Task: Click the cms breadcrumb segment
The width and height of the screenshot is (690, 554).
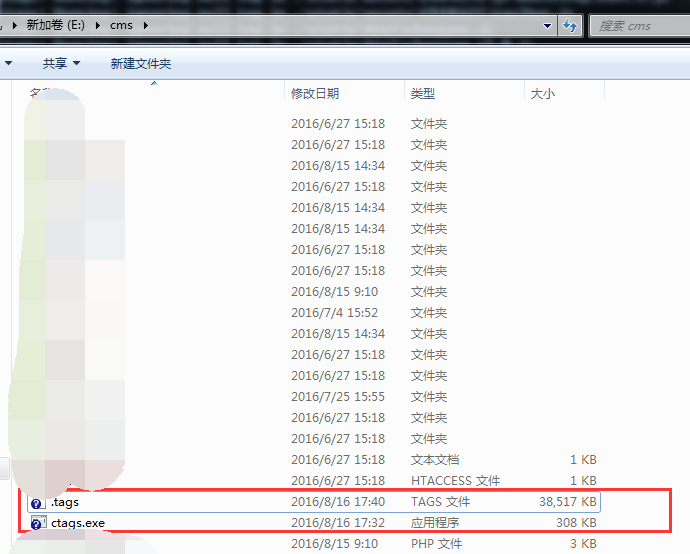Action: (x=121, y=25)
